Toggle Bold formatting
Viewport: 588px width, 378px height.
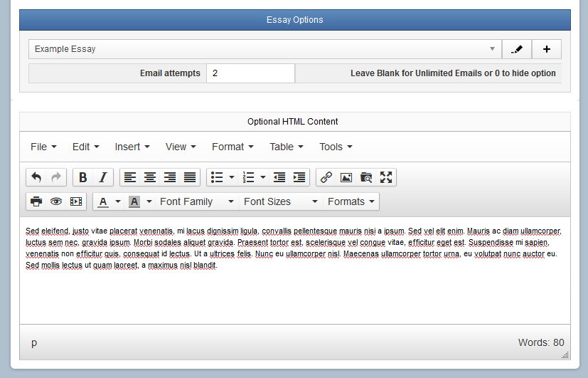83,177
